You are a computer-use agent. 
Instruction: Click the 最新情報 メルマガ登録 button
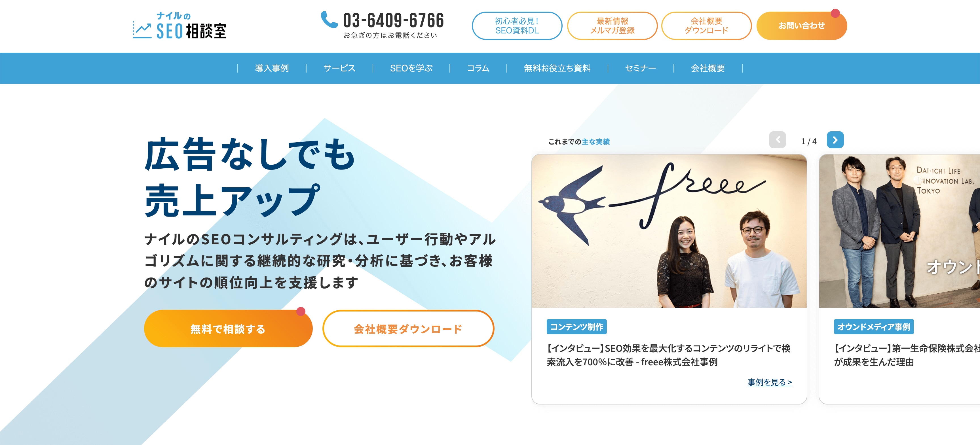click(x=612, y=26)
